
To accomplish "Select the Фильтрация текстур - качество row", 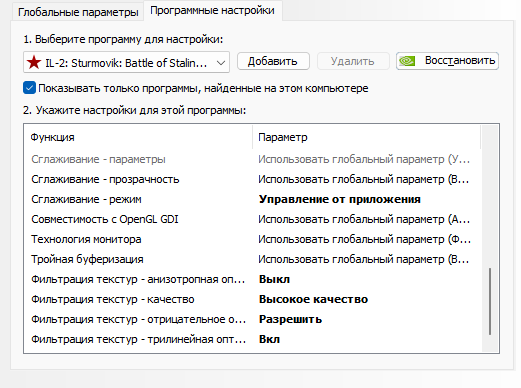I will (253, 299).
